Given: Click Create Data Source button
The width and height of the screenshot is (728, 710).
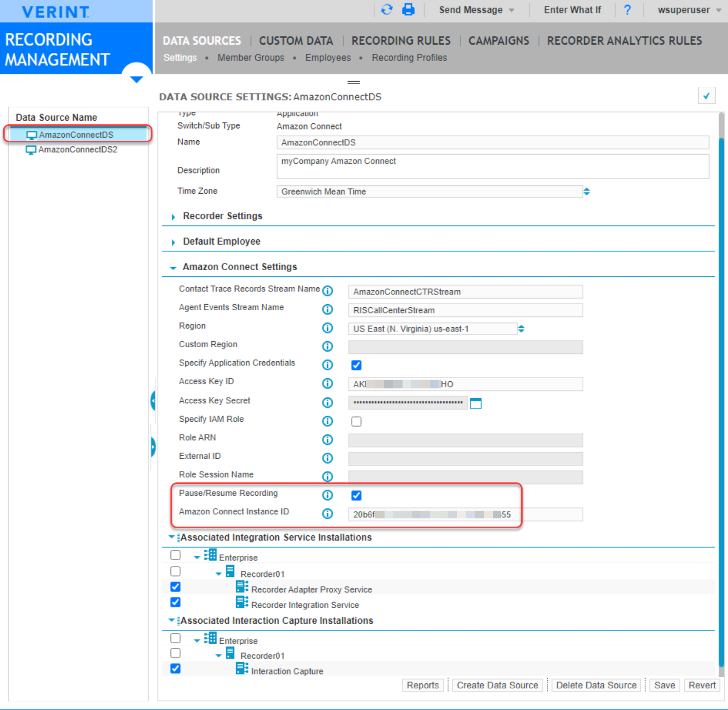Looking at the screenshot, I should 497,685.
